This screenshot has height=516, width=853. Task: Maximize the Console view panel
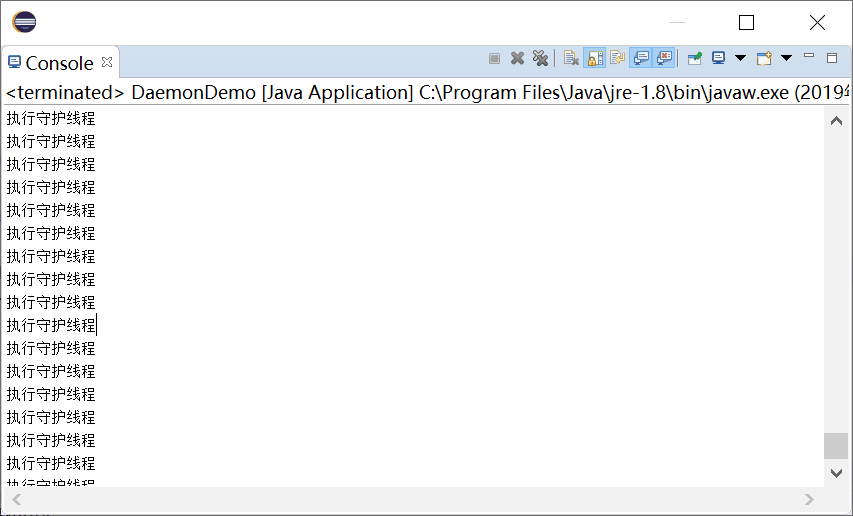point(832,58)
